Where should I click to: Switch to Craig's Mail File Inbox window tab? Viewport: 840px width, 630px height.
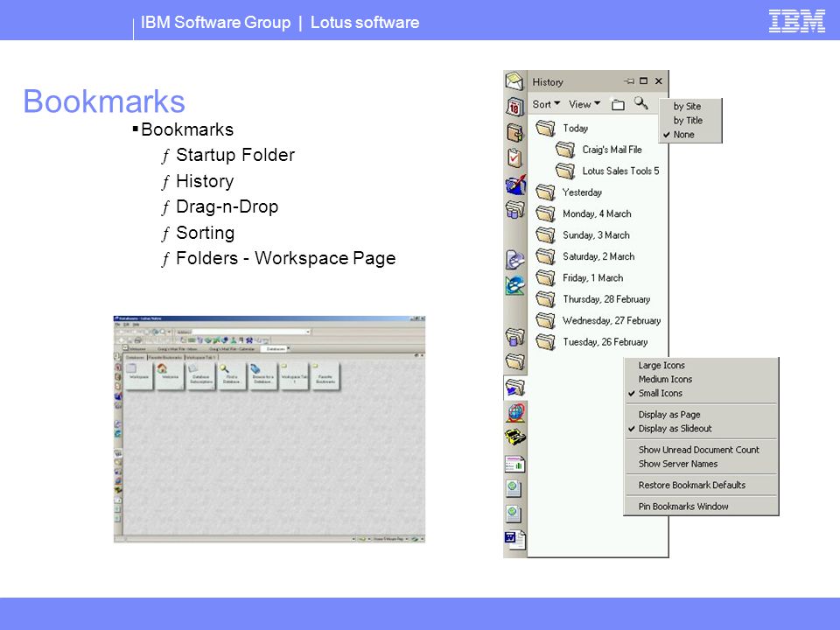[176, 349]
